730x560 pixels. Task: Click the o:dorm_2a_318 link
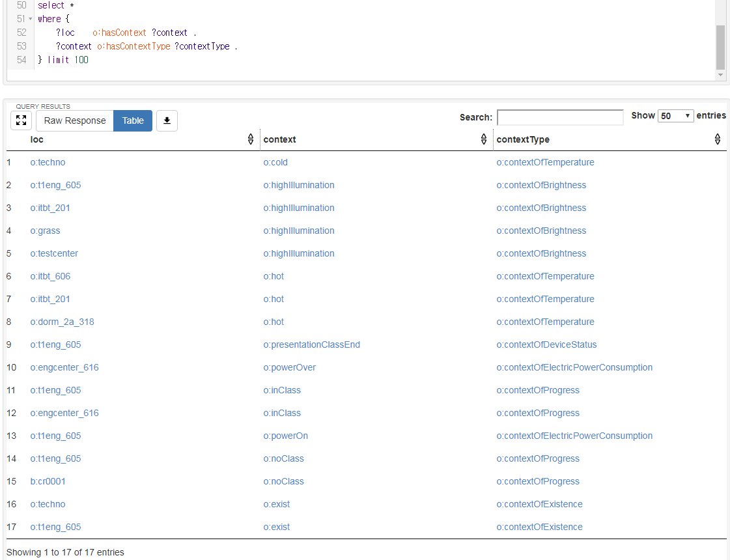[x=63, y=322]
